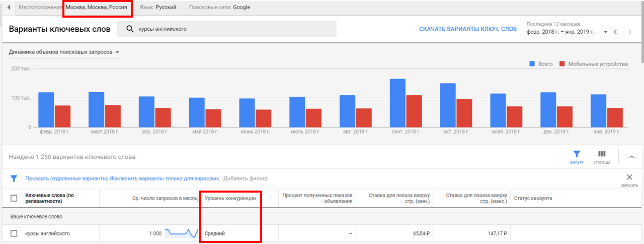Check the «курсы английского» row checkbox

pyautogui.click(x=14, y=233)
